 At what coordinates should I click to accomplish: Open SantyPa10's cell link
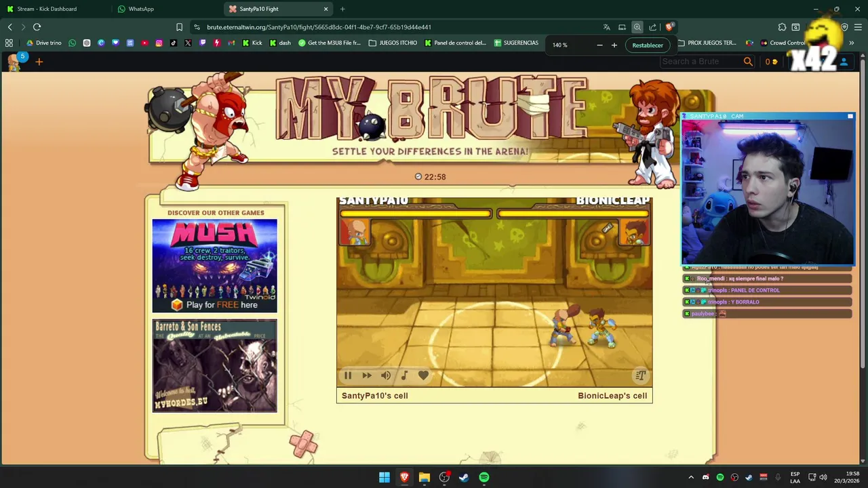pos(375,396)
